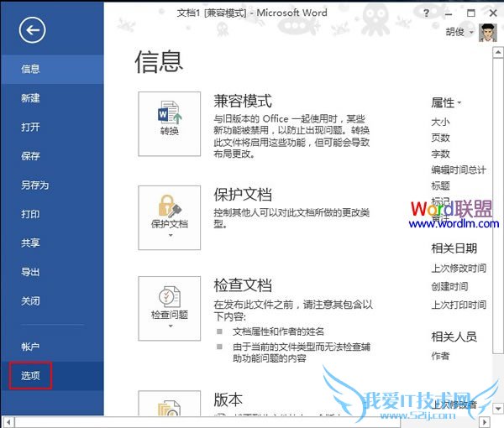Select the 新建 (New) menu item
The width and height of the screenshot is (504, 428).
tap(52, 98)
